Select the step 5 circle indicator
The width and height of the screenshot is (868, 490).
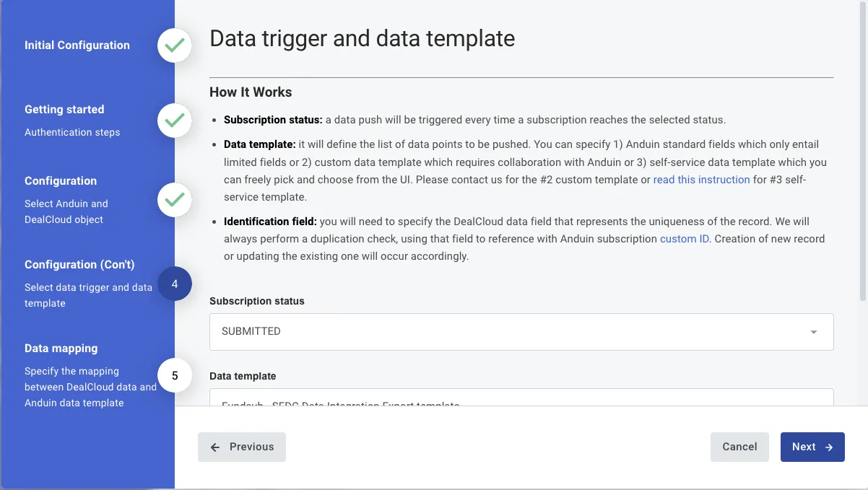175,375
